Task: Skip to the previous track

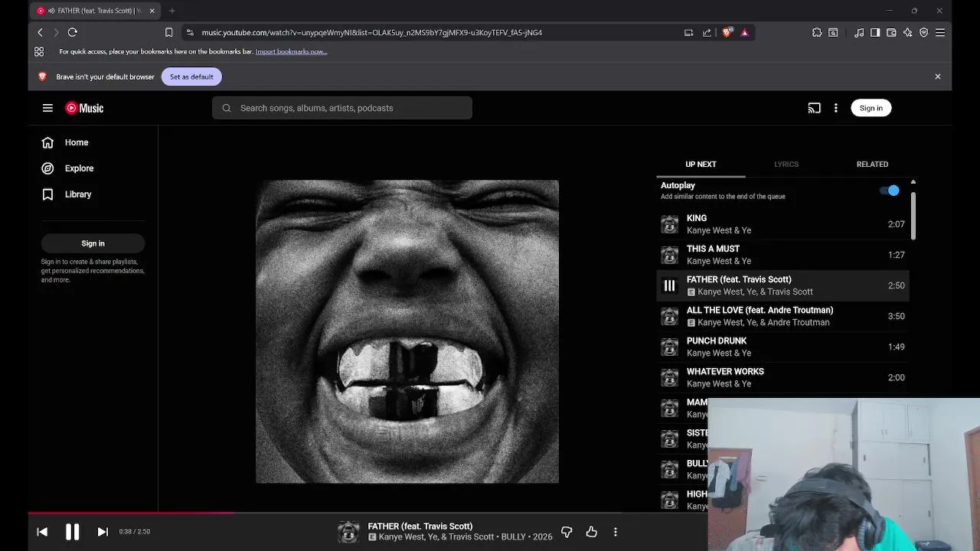Action: coord(42,532)
